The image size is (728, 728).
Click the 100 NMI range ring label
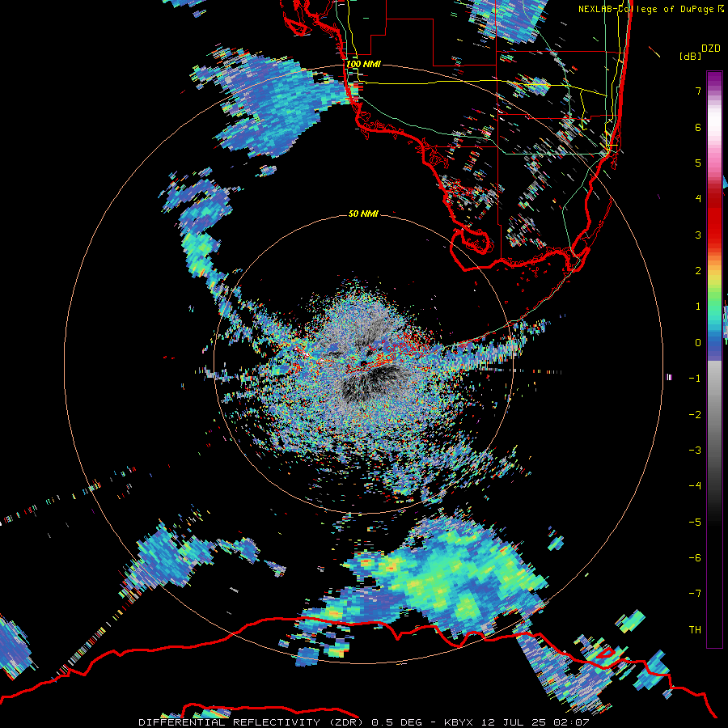click(x=363, y=64)
